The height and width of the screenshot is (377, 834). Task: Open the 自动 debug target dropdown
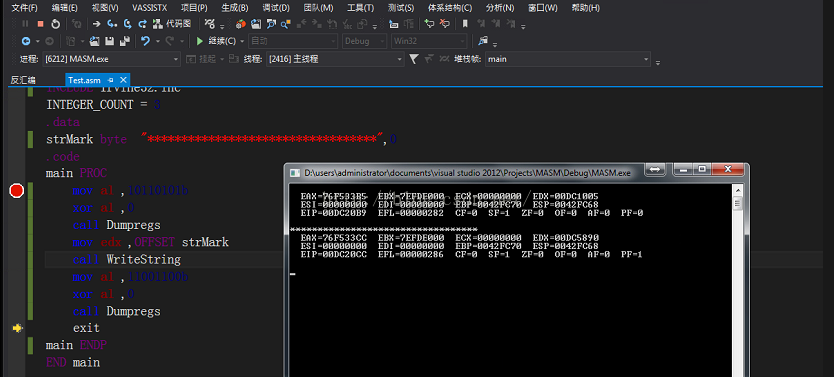(x=293, y=41)
